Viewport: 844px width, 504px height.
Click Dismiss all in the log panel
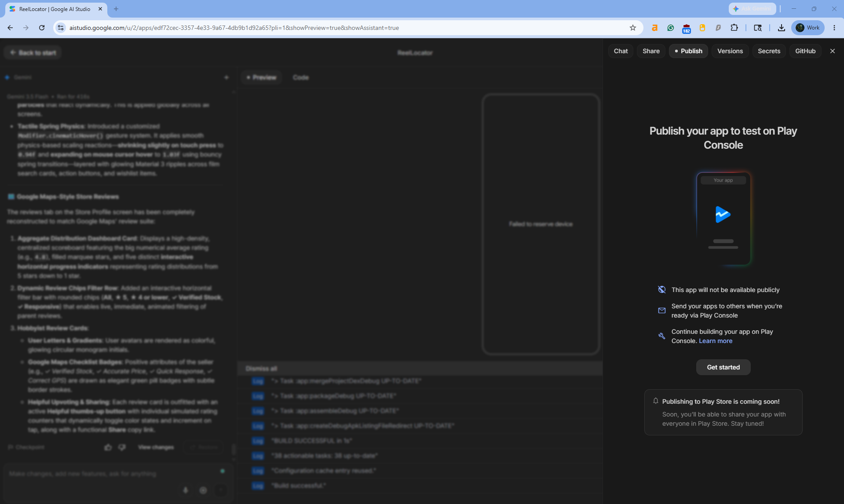point(261,369)
